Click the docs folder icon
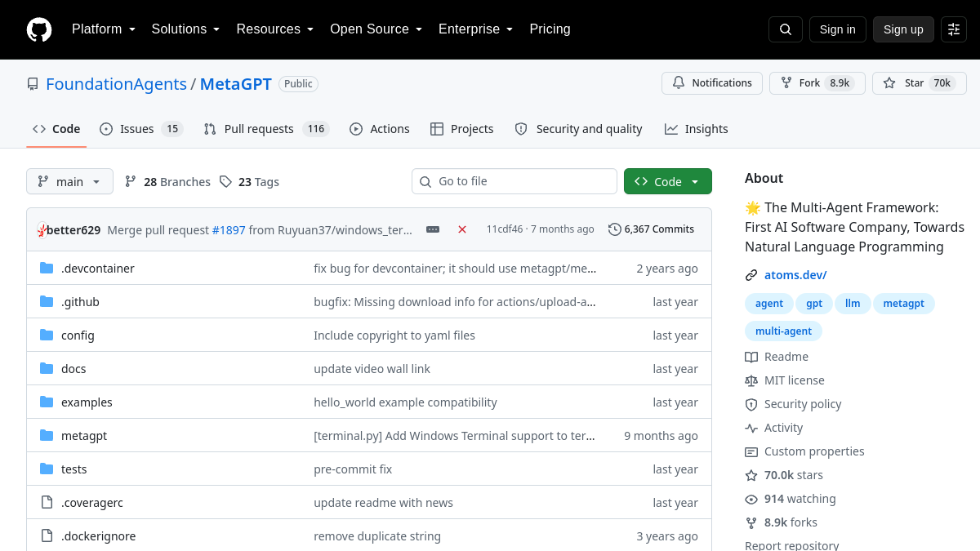Screen dimensions: 980x551 (x=47, y=369)
